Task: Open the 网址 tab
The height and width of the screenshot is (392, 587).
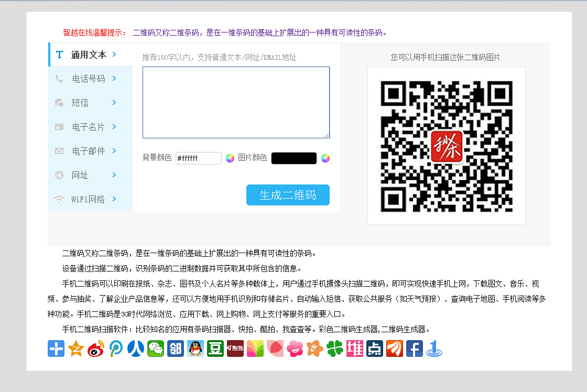Action: (x=80, y=175)
